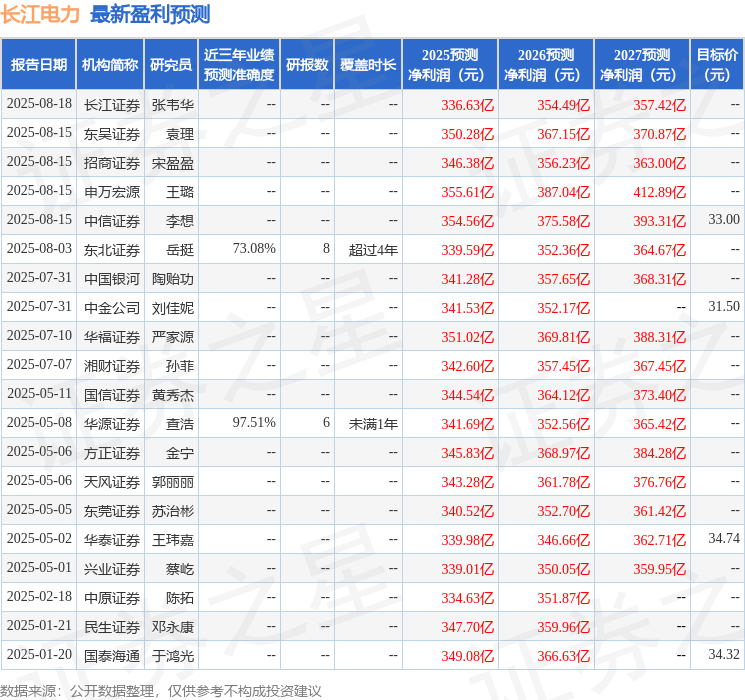
Task: Select the 民生证券 institution cell
Action: tap(112, 627)
